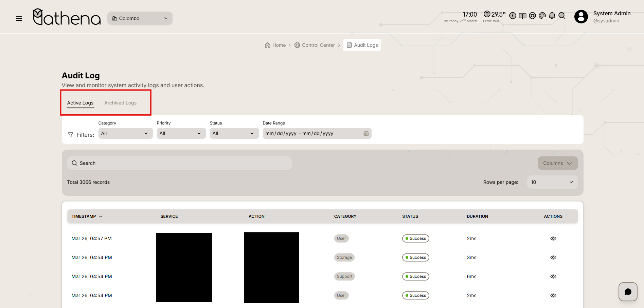View details of the 04:57 PM log entry
This screenshot has height=308, width=644.
[553, 238]
